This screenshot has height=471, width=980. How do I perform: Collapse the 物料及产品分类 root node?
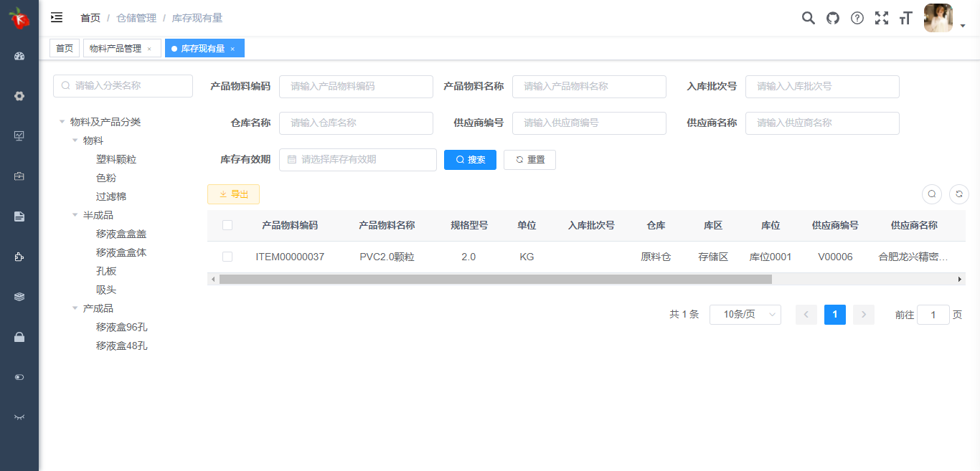pos(62,122)
